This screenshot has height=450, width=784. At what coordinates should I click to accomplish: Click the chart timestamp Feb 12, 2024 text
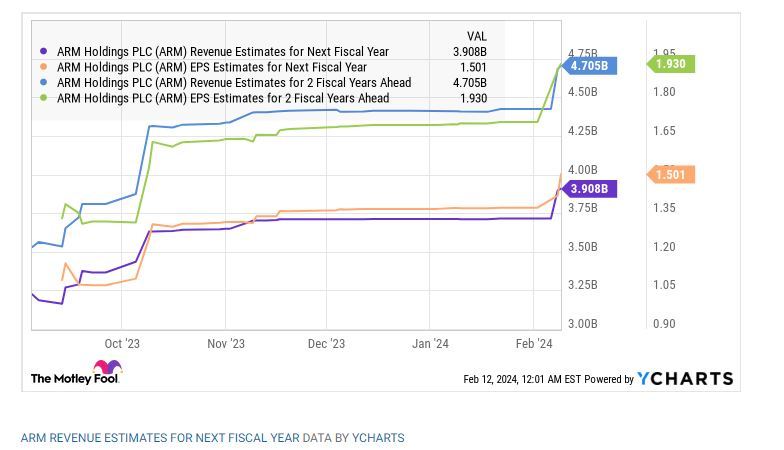(x=521, y=380)
